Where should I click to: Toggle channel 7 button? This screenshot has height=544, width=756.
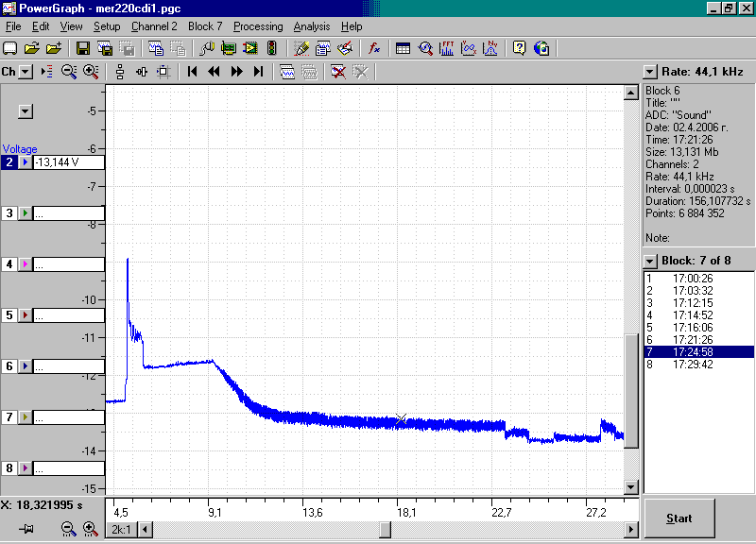pos(9,417)
